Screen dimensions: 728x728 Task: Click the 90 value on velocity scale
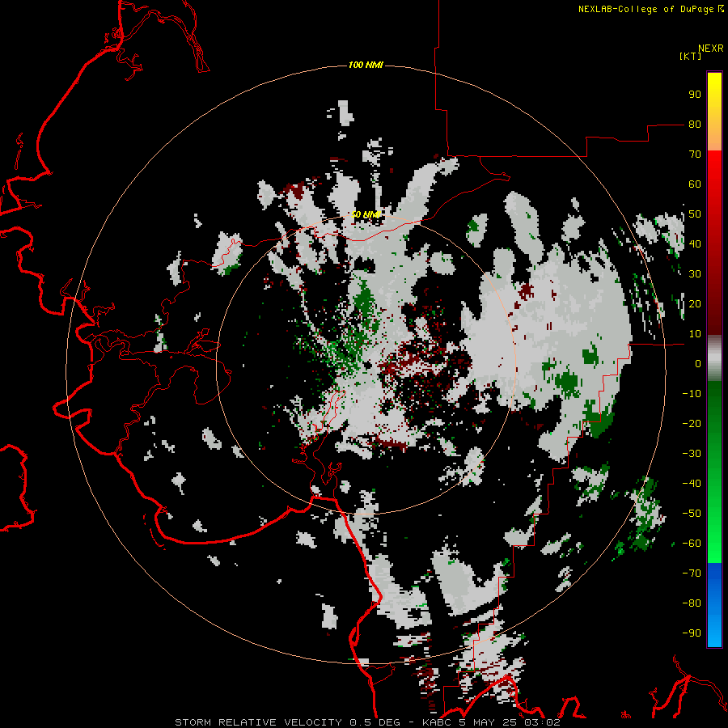695,95
